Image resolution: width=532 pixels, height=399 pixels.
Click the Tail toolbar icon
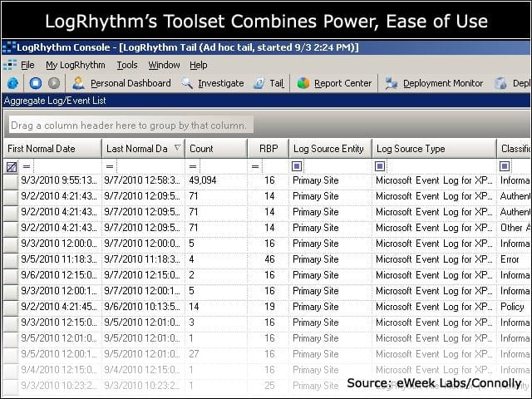click(x=259, y=83)
